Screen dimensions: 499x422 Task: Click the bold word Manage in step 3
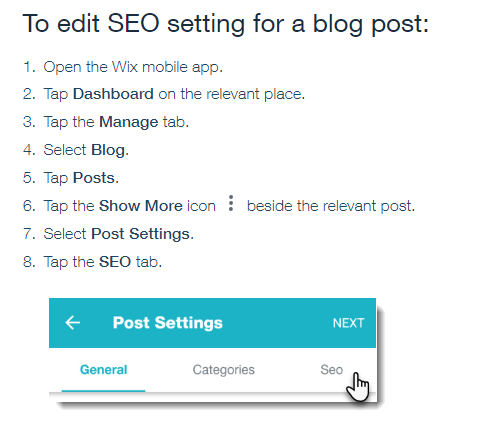coord(129,122)
